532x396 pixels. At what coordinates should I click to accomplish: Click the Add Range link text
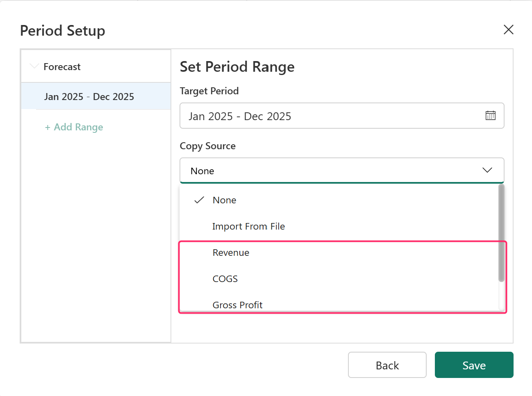click(x=78, y=127)
